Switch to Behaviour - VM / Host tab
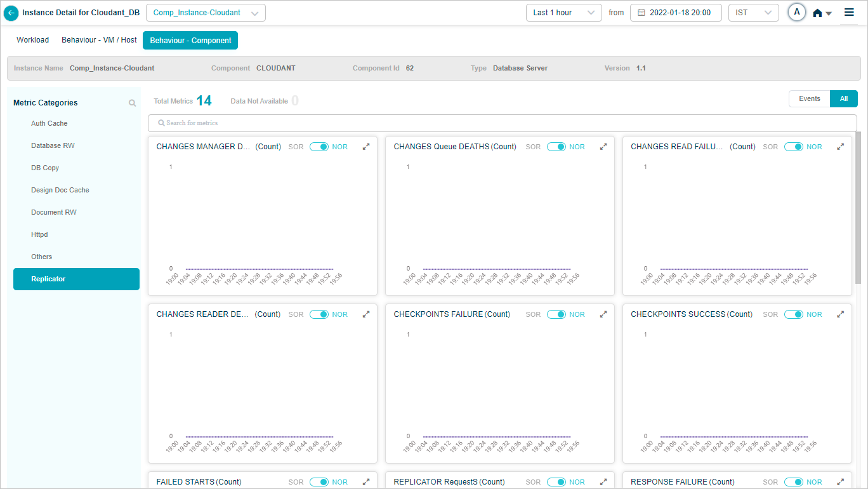 point(99,40)
